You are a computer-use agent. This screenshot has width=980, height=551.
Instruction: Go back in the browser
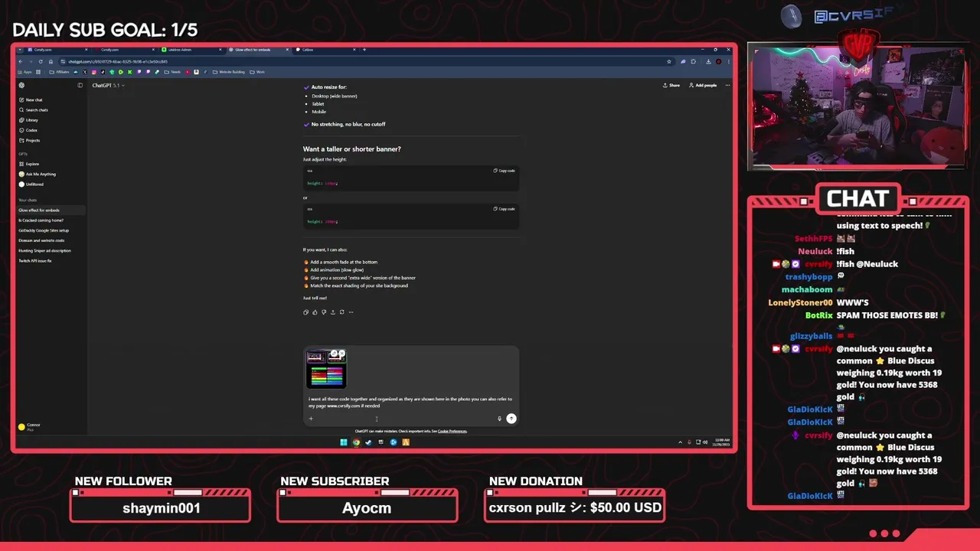[20, 61]
